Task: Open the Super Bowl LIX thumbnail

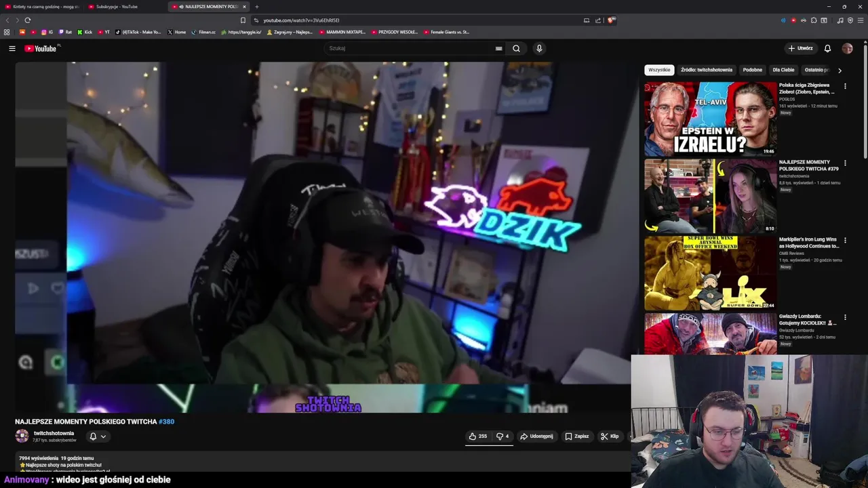Action: pos(710,273)
